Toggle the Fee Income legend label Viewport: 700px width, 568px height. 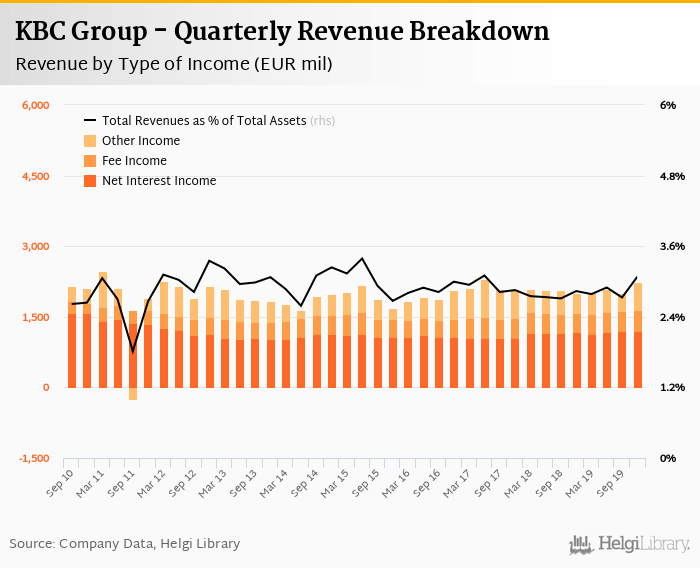(x=134, y=161)
